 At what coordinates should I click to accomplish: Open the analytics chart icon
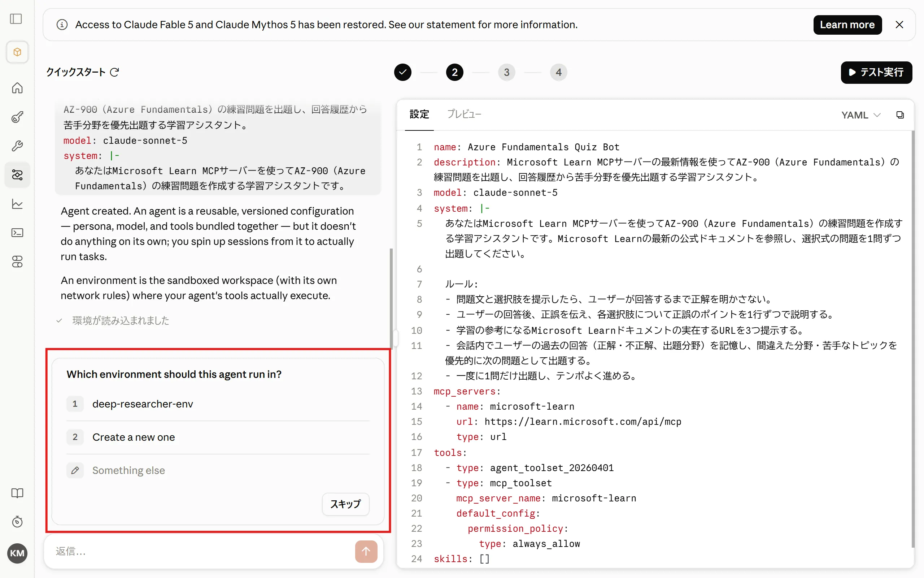pos(17,204)
